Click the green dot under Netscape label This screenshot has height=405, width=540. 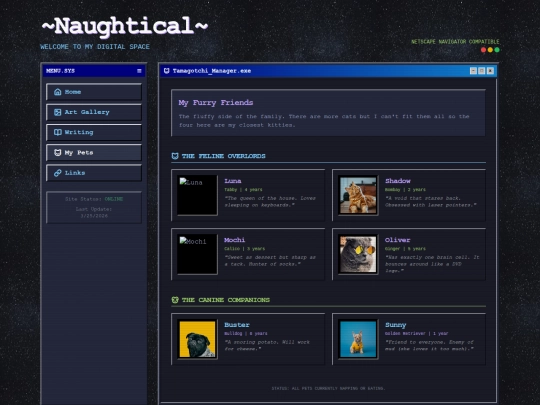pos(497,50)
